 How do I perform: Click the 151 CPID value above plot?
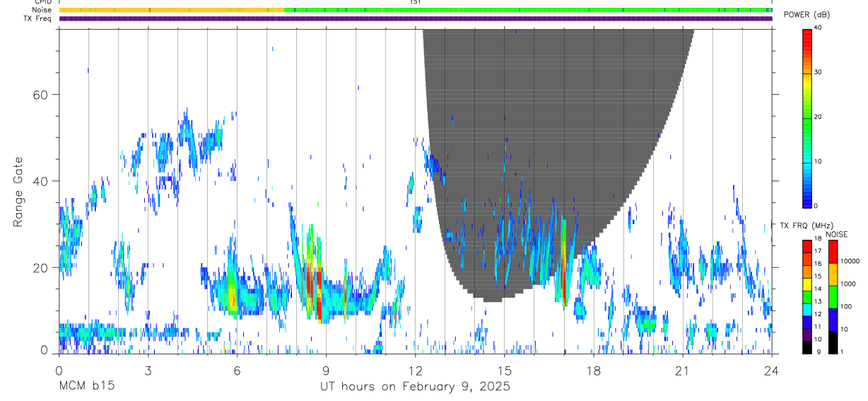(x=415, y=2)
